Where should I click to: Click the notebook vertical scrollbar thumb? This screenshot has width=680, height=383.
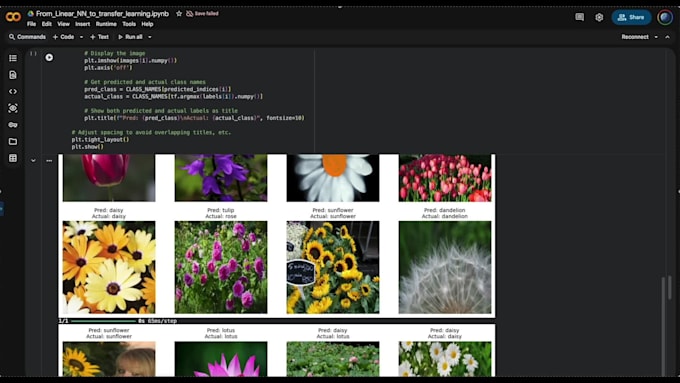point(670,287)
